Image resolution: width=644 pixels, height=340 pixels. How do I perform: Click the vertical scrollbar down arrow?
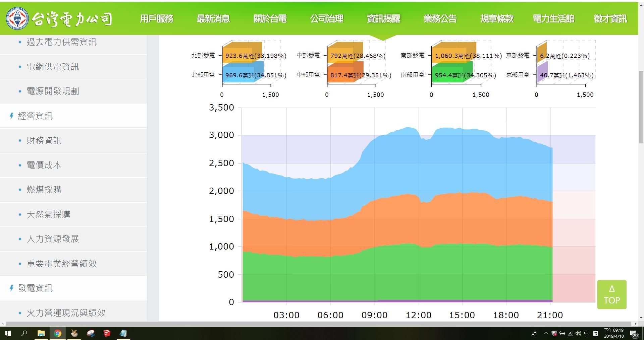tap(641, 318)
